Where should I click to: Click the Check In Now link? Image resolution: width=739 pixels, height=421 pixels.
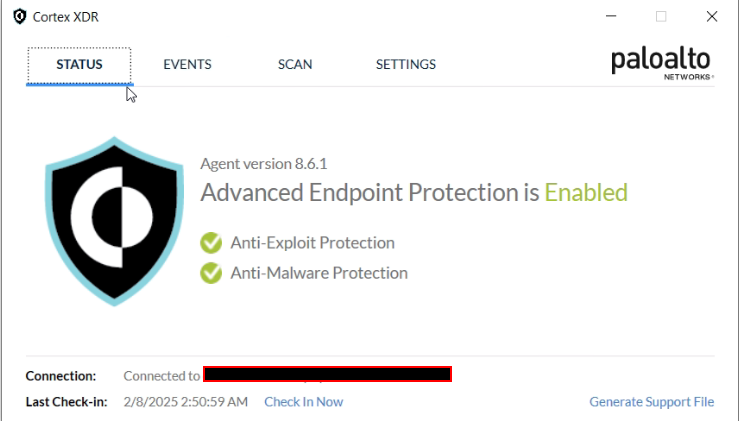[x=304, y=402]
